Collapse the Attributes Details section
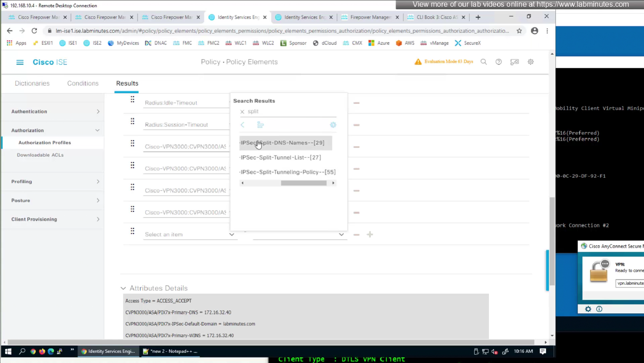644x363 pixels. [x=123, y=288]
